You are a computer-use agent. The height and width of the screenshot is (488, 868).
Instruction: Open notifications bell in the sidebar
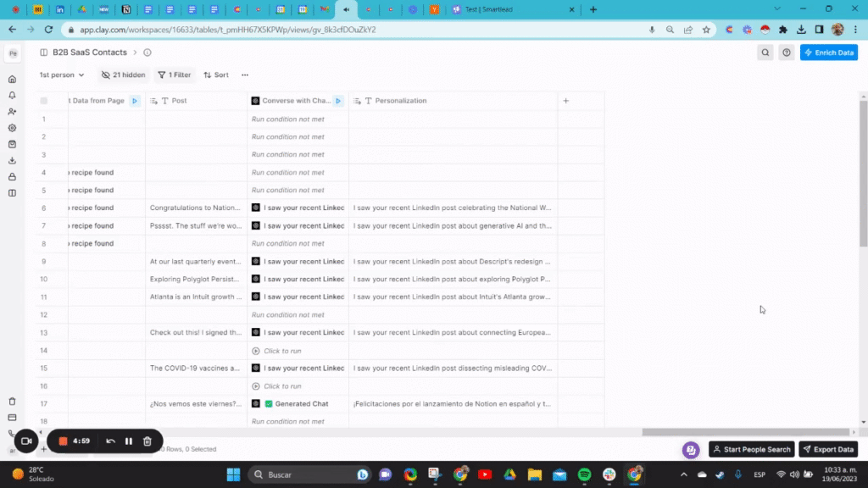click(12, 95)
